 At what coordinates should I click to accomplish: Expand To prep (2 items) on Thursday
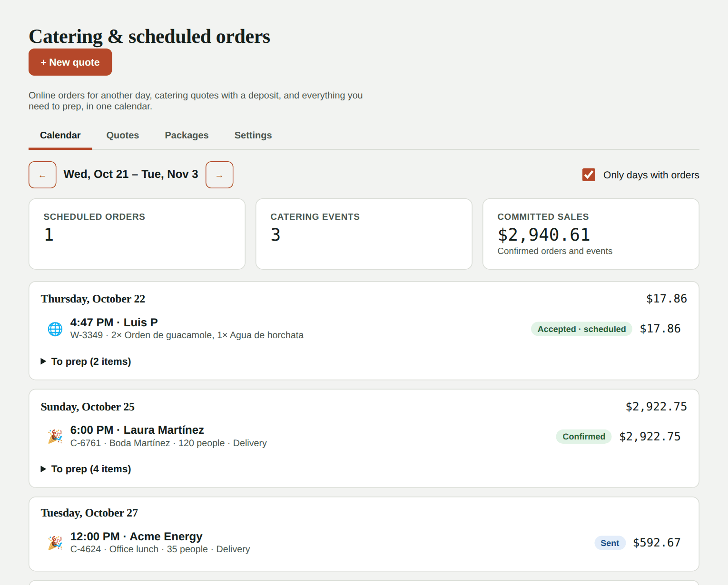click(x=86, y=361)
